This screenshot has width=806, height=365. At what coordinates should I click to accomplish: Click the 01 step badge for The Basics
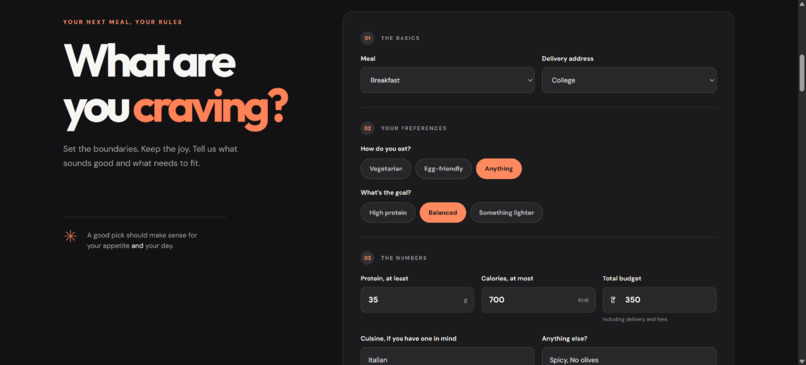[367, 38]
